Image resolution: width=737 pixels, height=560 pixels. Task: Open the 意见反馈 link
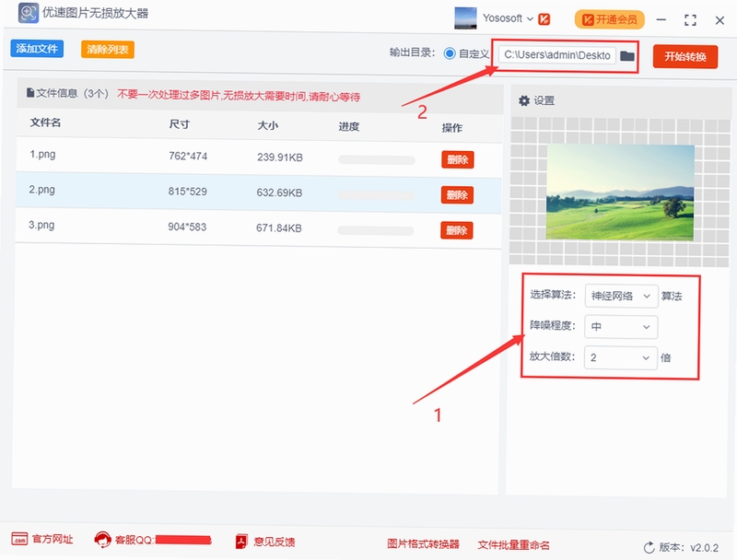point(275,542)
